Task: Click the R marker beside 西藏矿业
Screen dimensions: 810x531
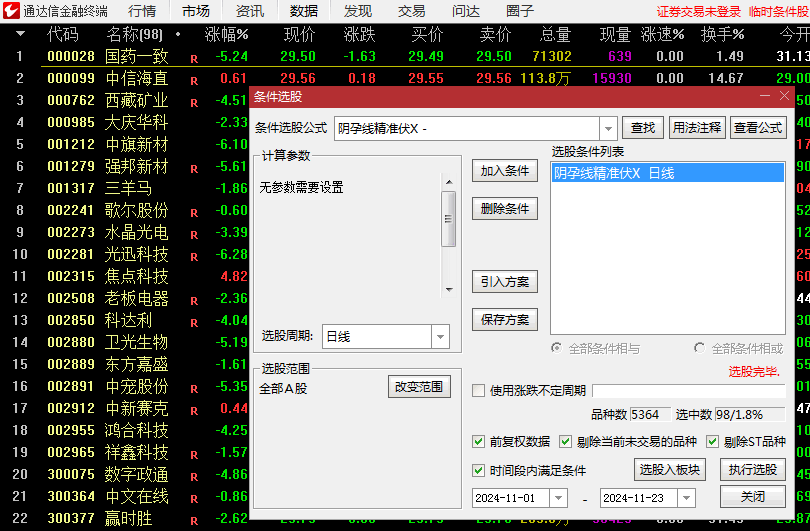Action: point(194,103)
